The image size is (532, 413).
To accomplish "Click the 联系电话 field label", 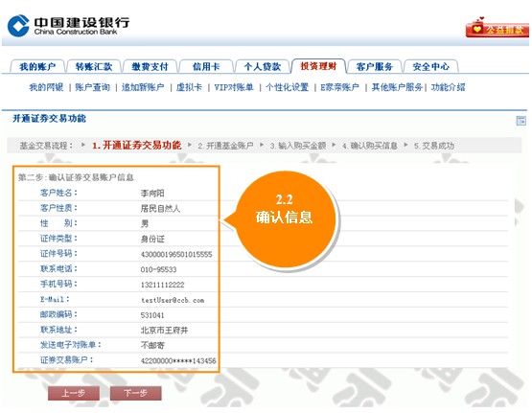I will [x=58, y=269].
